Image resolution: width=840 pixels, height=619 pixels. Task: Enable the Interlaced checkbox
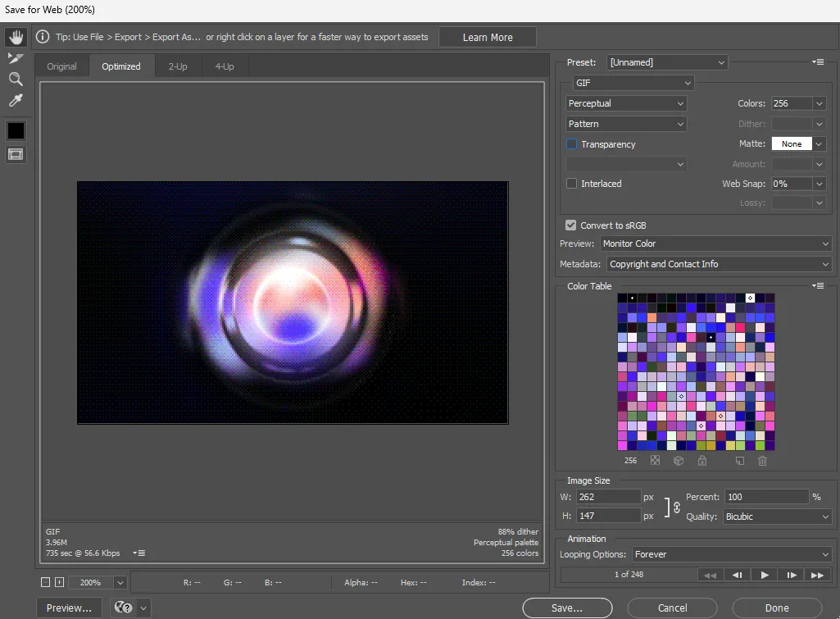(572, 184)
